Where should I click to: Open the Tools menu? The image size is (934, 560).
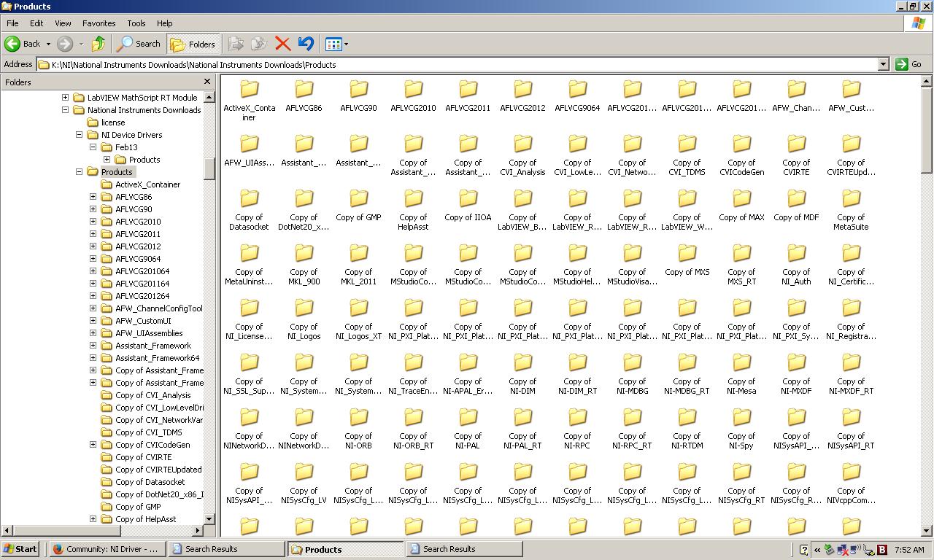(x=136, y=23)
